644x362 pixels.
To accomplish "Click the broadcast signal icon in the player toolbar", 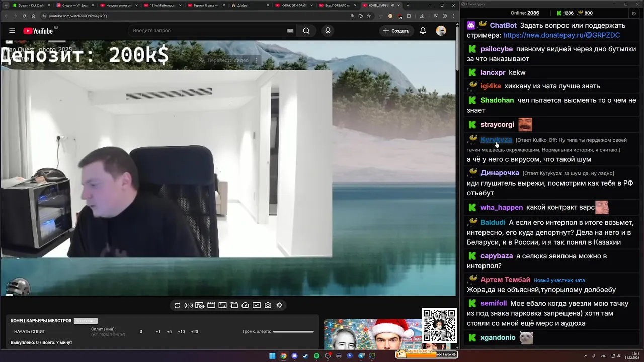I will [x=189, y=305].
